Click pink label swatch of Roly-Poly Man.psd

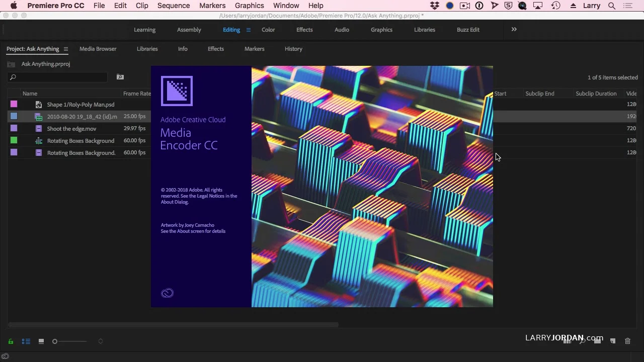14,104
